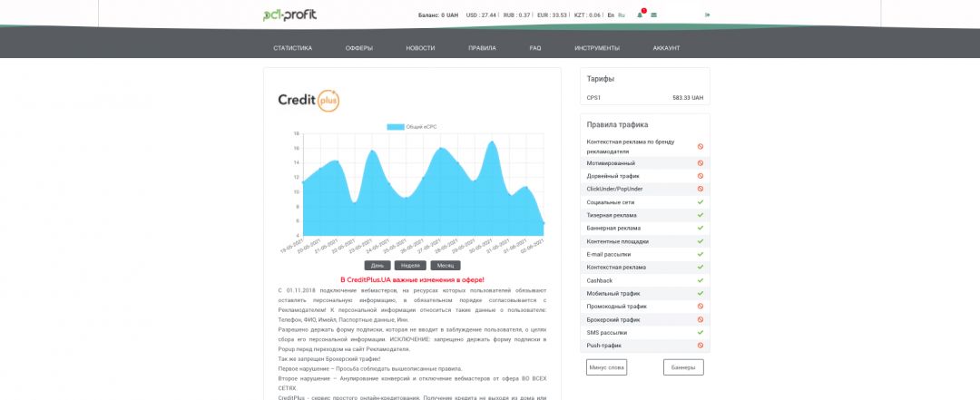Click the Баланс: 0 UAH text

(438, 15)
